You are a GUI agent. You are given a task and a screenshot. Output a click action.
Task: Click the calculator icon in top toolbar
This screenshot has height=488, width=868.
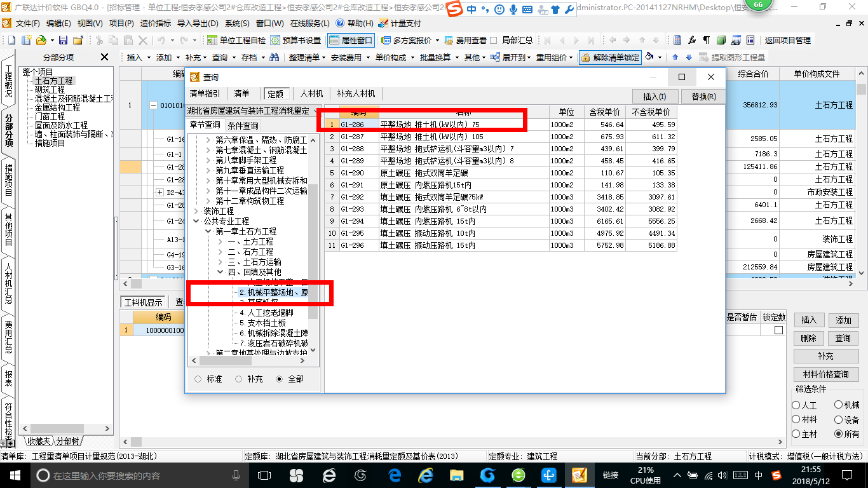click(x=678, y=40)
